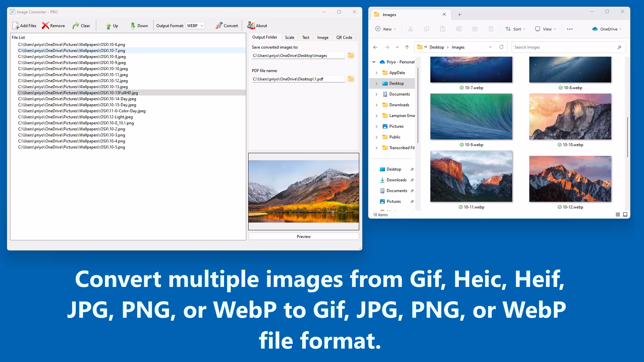Image resolution: width=644 pixels, height=362 pixels.
Task: Go up one folder level in Explorer
Action: (407, 47)
